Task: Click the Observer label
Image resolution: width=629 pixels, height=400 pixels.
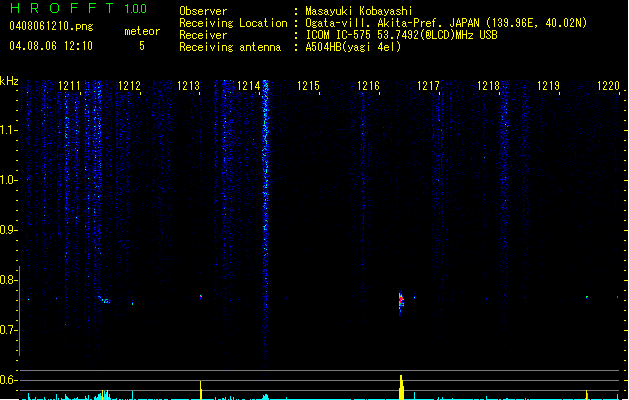Action: tap(203, 11)
